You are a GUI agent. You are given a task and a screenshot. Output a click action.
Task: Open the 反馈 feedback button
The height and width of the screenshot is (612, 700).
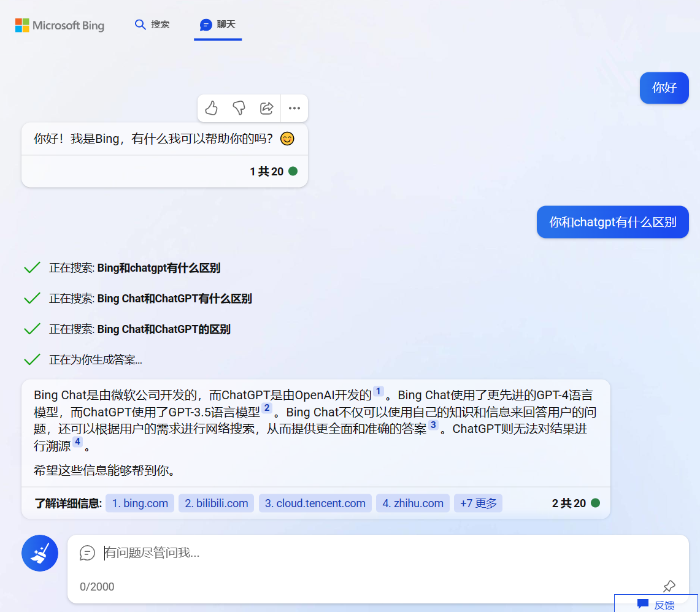(656, 605)
